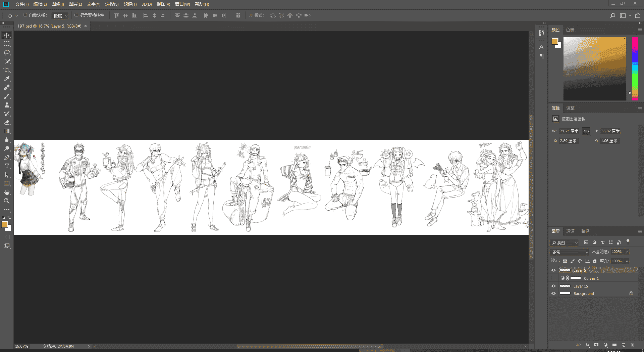Select the Crop tool
Screen dimensions: 644x352
[x=7, y=70]
